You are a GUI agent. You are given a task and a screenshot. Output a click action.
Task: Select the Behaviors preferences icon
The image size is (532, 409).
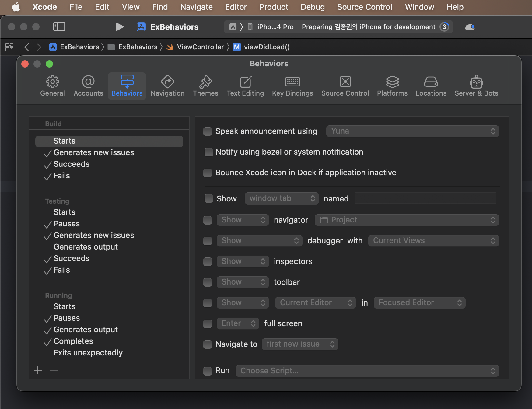[x=127, y=86]
